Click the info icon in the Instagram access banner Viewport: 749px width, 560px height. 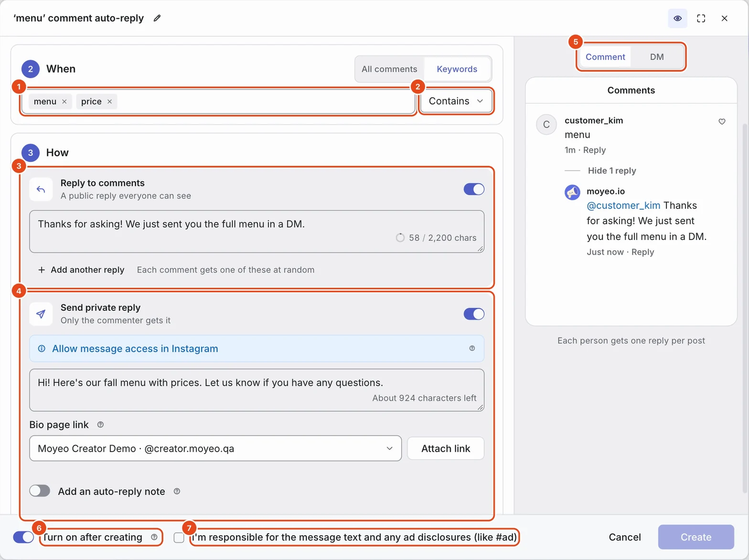(x=42, y=349)
